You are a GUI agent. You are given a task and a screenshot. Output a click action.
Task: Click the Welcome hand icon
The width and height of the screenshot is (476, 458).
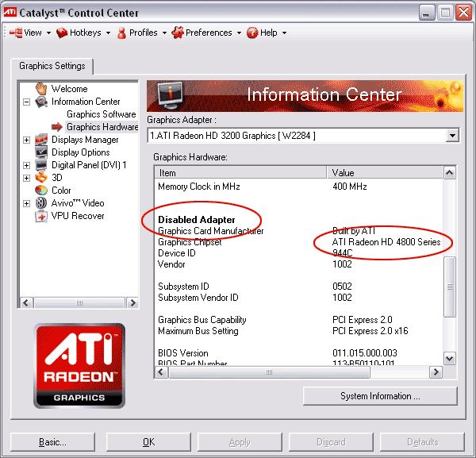(41, 89)
